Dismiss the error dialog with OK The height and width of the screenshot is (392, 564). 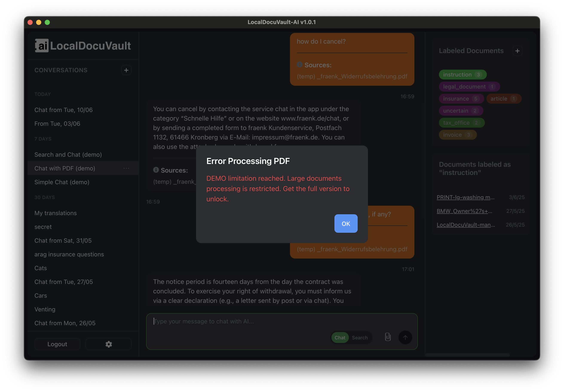346,224
